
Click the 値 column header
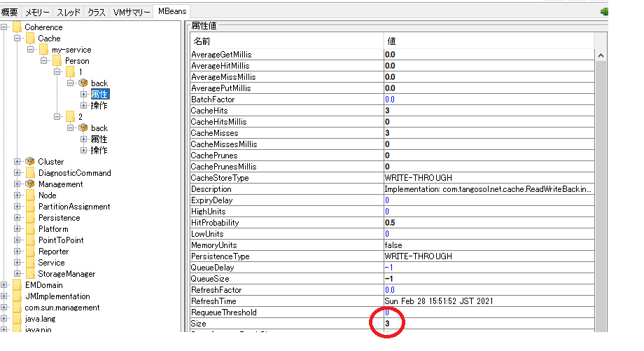[489, 41]
